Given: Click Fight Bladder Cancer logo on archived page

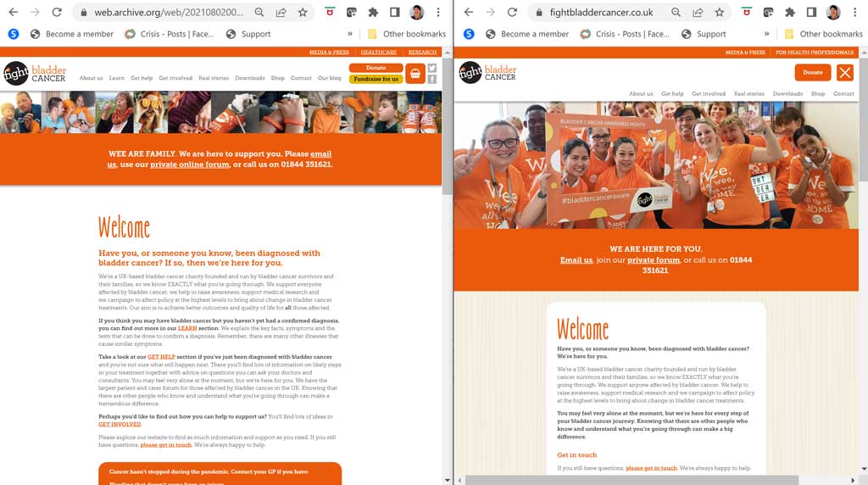Looking at the screenshot, I should (35, 73).
